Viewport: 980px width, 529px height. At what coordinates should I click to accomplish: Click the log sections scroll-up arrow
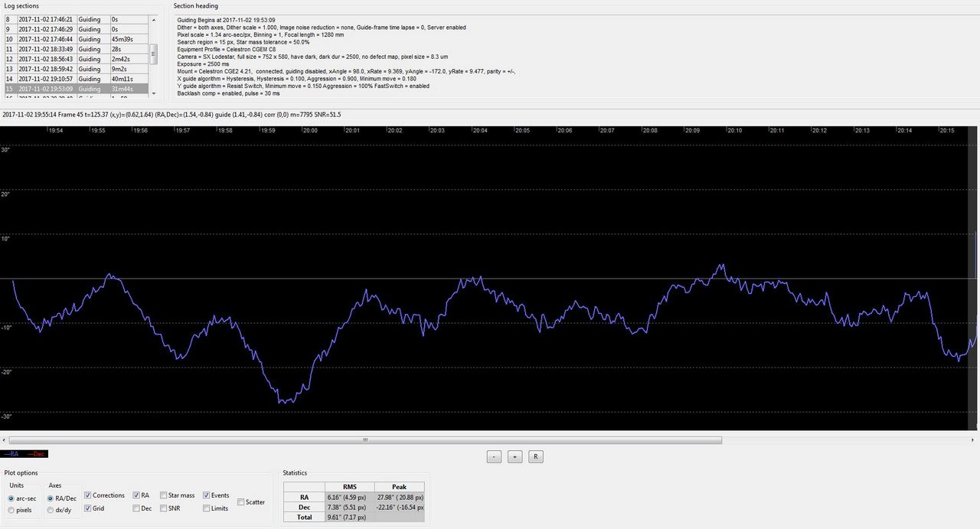[154, 18]
